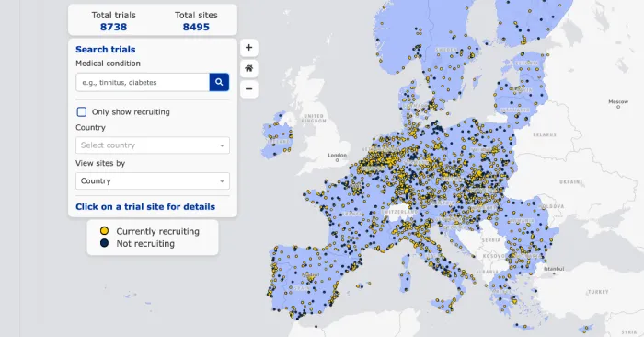Click the arrow of Select country combo box
Screen dimensions: 644x337
coord(222,145)
